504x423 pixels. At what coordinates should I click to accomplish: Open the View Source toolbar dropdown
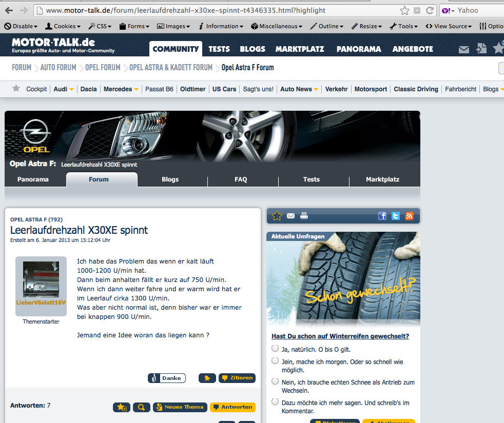coord(449,26)
